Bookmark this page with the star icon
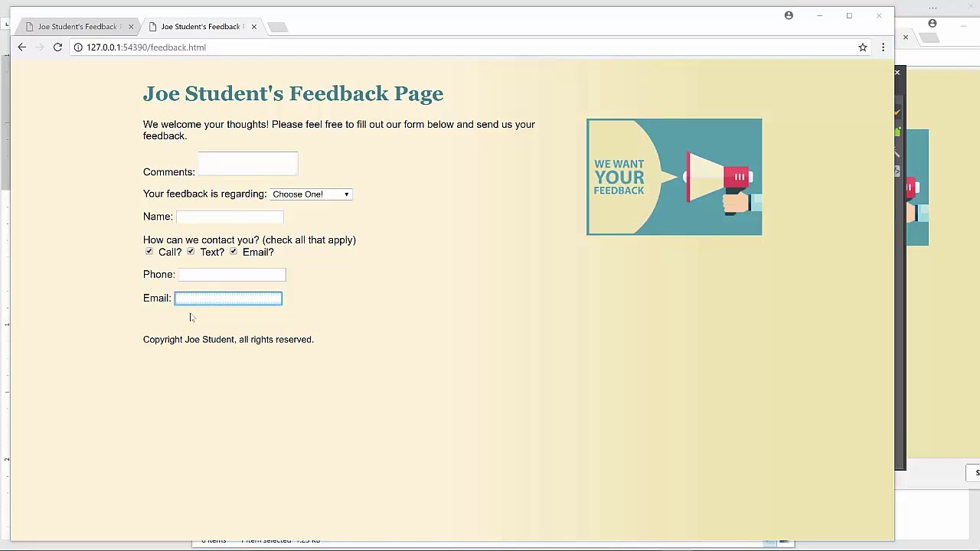Image resolution: width=980 pixels, height=551 pixels. (x=863, y=47)
